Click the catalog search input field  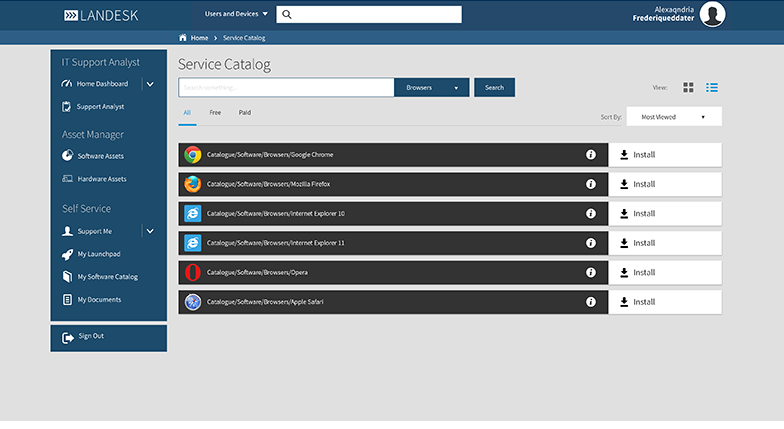(x=286, y=88)
